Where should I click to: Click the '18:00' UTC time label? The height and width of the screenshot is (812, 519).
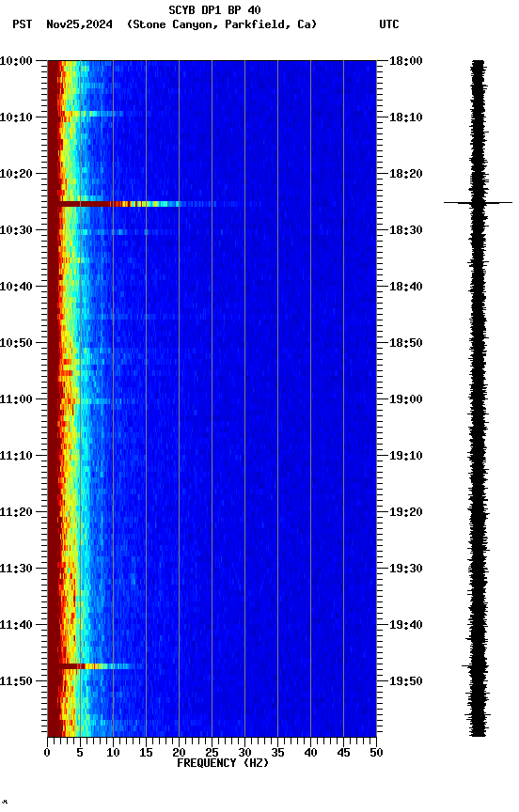pos(406,61)
